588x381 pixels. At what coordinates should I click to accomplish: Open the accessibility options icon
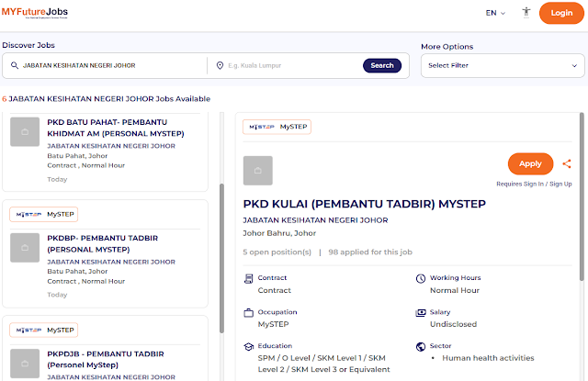pyautogui.click(x=526, y=13)
